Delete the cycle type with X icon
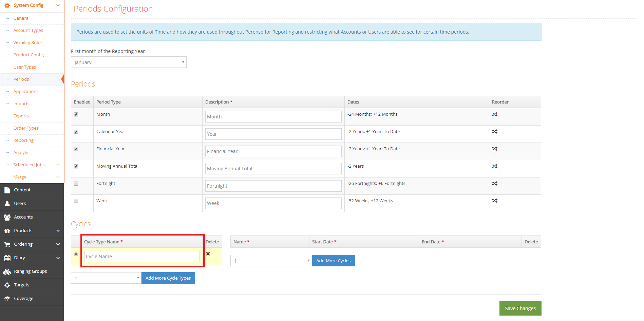This screenshot has height=321, width=644. [208, 254]
